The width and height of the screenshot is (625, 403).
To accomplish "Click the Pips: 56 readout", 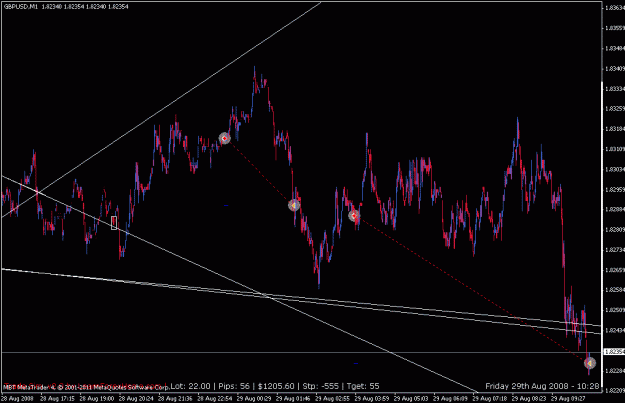I will 234,386.
